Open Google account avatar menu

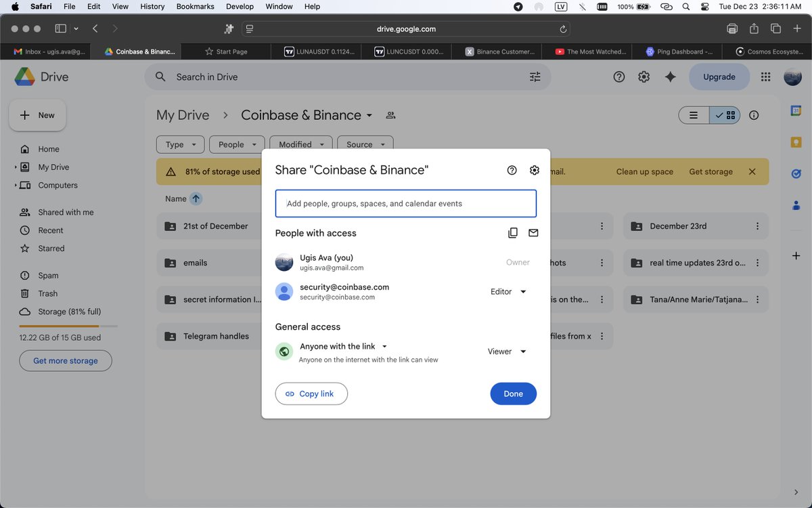792,77
